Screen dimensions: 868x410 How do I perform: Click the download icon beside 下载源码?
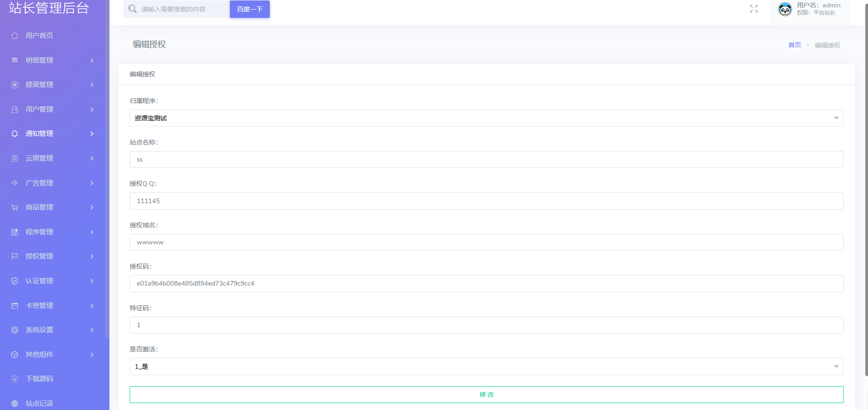[15, 379]
